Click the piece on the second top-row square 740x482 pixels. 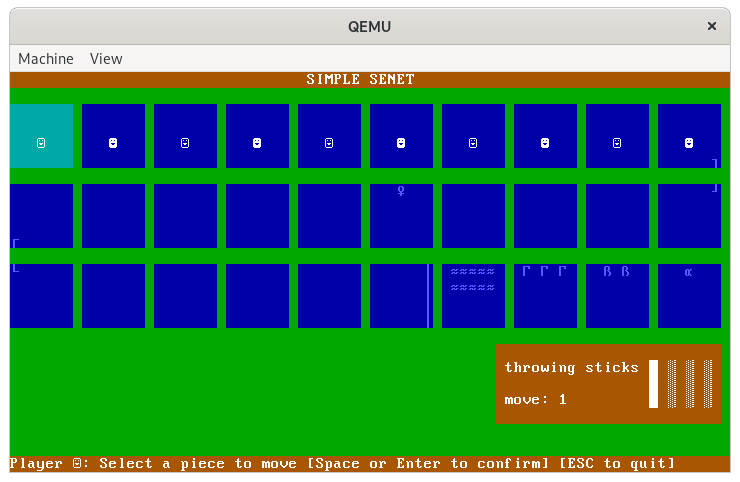pos(113,143)
